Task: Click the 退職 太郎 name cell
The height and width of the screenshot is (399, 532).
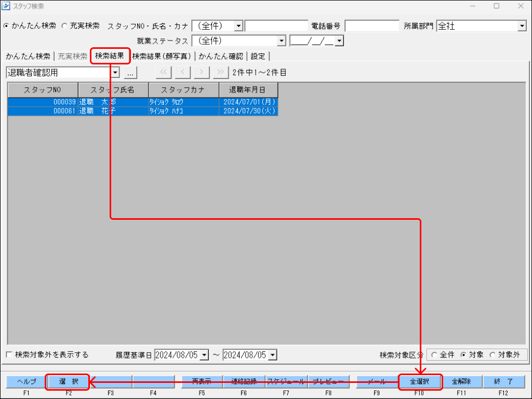Action: 113,102
